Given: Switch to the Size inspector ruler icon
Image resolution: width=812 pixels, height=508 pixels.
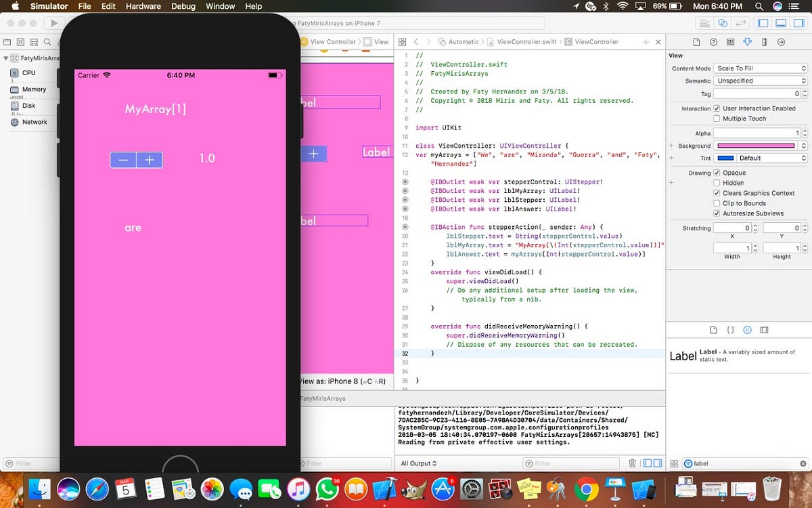Looking at the screenshot, I should [764, 42].
